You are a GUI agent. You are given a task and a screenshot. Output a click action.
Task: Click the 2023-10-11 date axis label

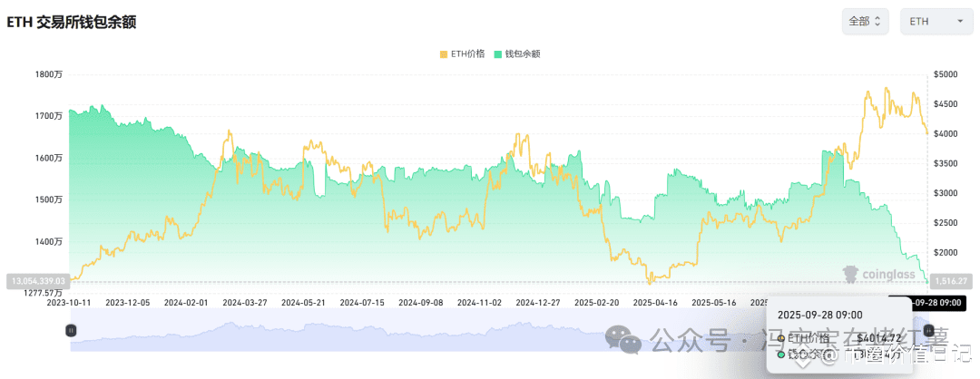tap(69, 302)
